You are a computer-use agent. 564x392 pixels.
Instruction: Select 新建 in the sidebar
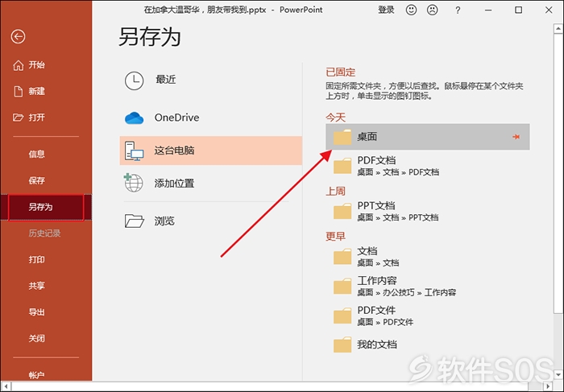pyautogui.click(x=37, y=91)
